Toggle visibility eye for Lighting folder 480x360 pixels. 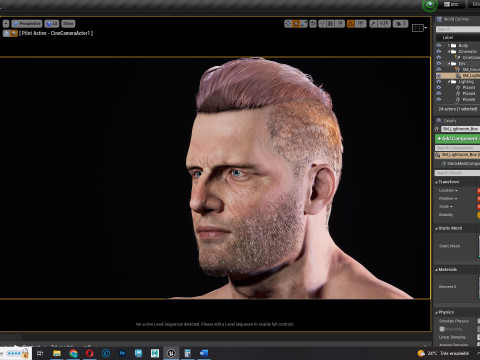click(x=439, y=81)
